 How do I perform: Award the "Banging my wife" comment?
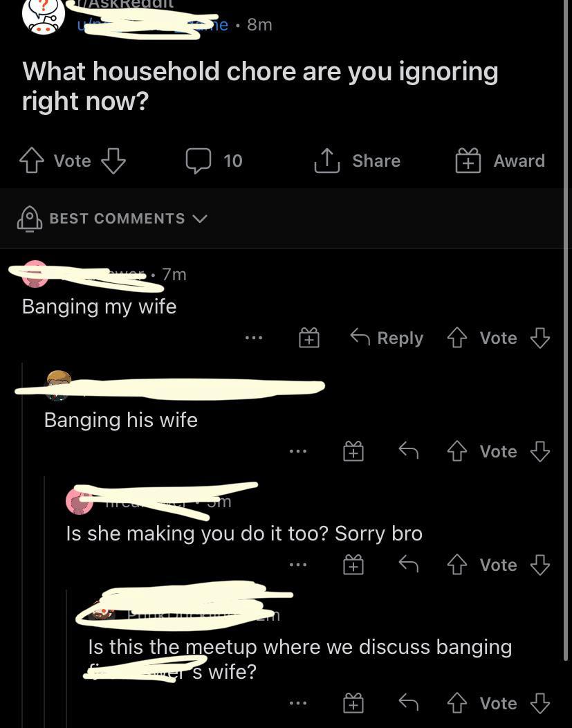tap(309, 338)
